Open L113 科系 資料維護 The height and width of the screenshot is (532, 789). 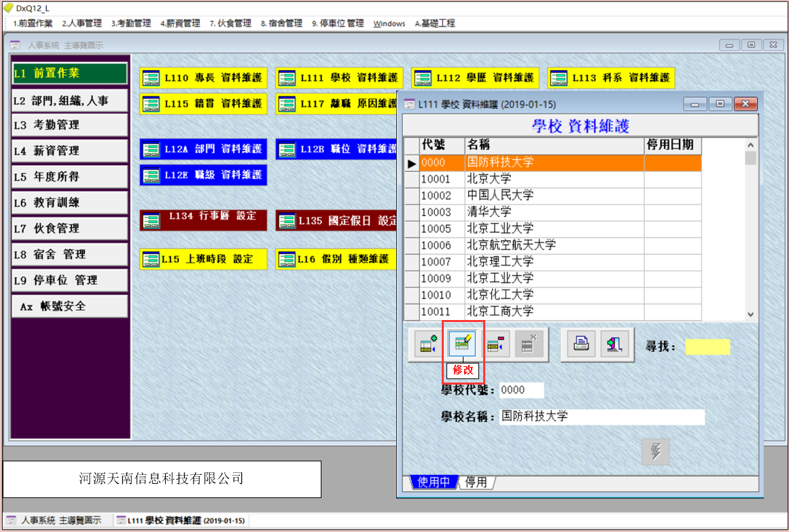click(611, 78)
